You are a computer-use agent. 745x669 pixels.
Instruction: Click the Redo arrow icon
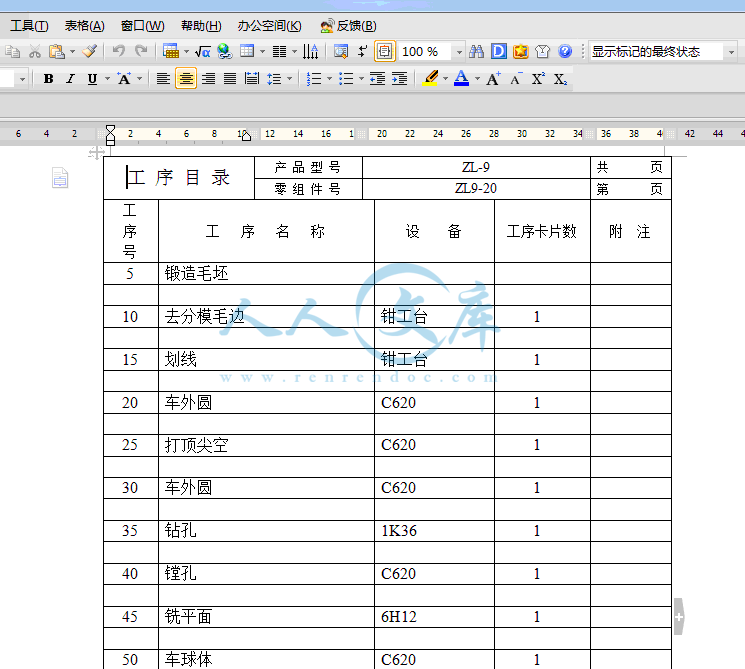click(x=141, y=51)
